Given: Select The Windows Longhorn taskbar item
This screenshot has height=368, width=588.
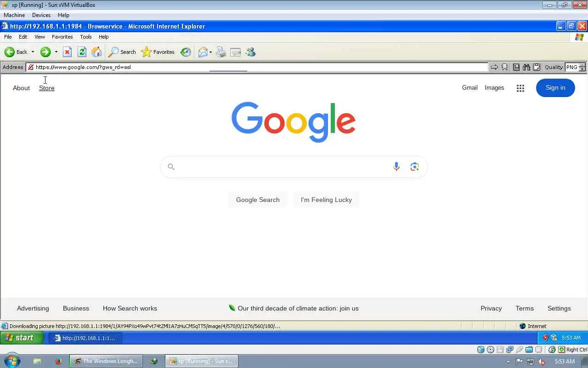Looking at the screenshot, I should coord(106,361).
